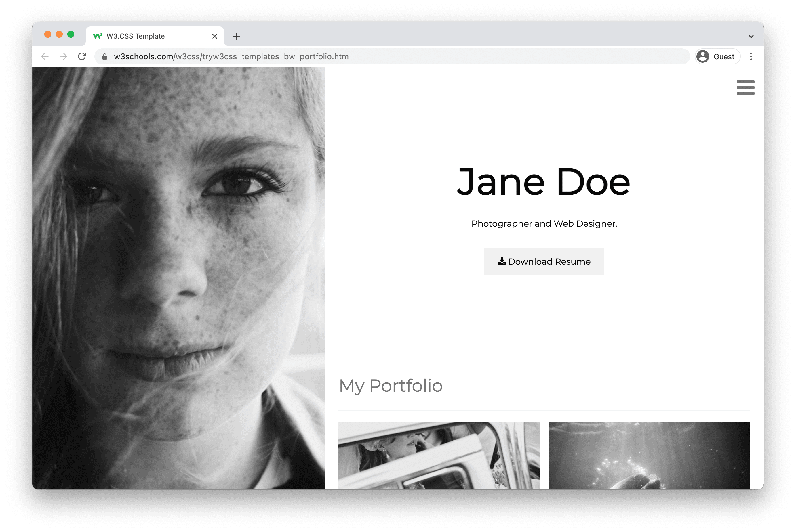This screenshot has width=796, height=532.
Task: Click the browser tabs dropdown arrow
Action: click(x=751, y=36)
